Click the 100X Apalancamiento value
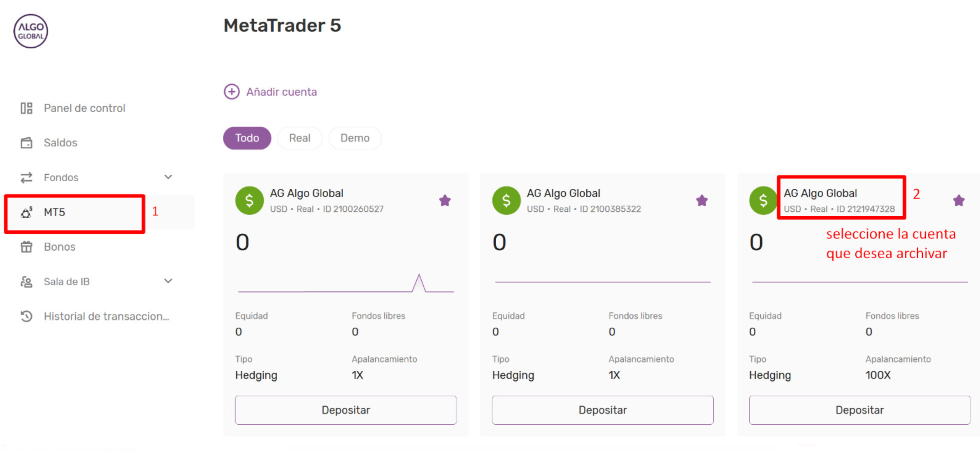980x451 pixels. pyautogui.click(x=878, y=375)
